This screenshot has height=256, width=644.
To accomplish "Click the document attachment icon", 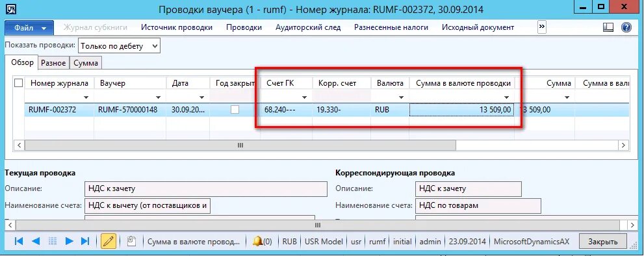I will (x=131, y=241).
